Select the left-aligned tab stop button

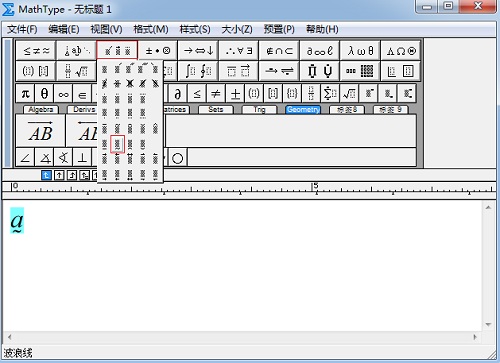point(46,175)
